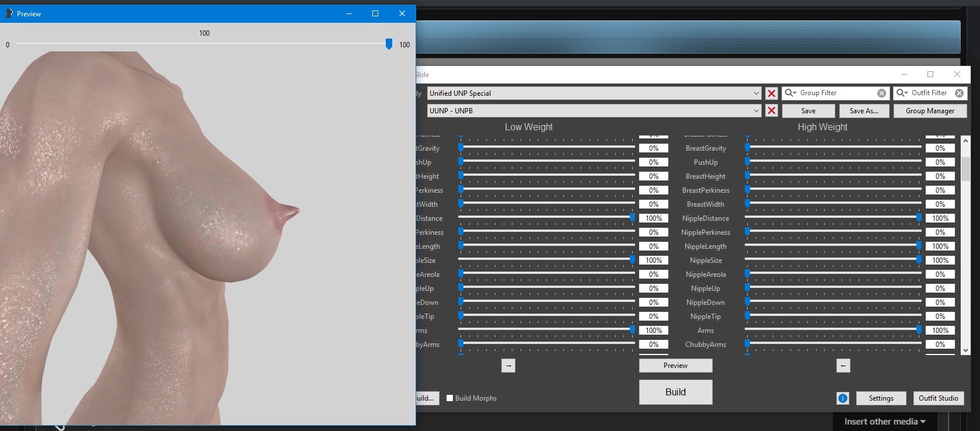Image resolution: width=980 pixels, height=431 pixels.
Task: Click the slider list scrollbar down arrow
Action: coord(965,350)
